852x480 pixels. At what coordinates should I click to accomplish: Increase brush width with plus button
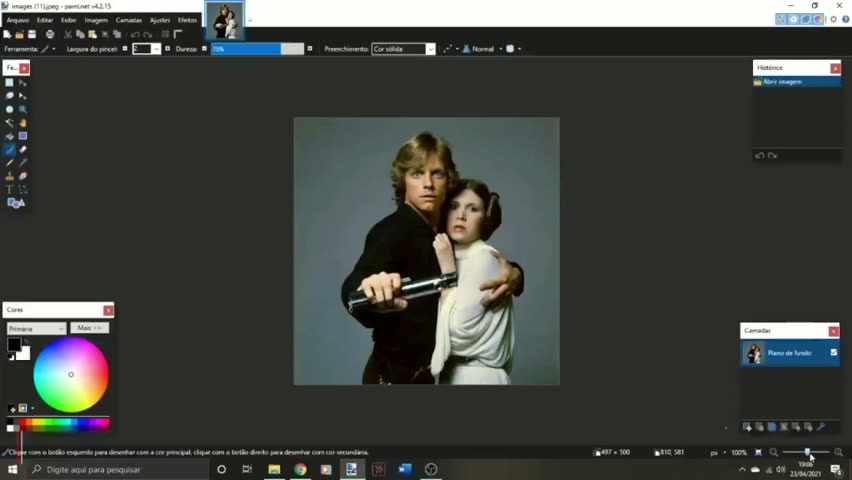pos(167,49)
